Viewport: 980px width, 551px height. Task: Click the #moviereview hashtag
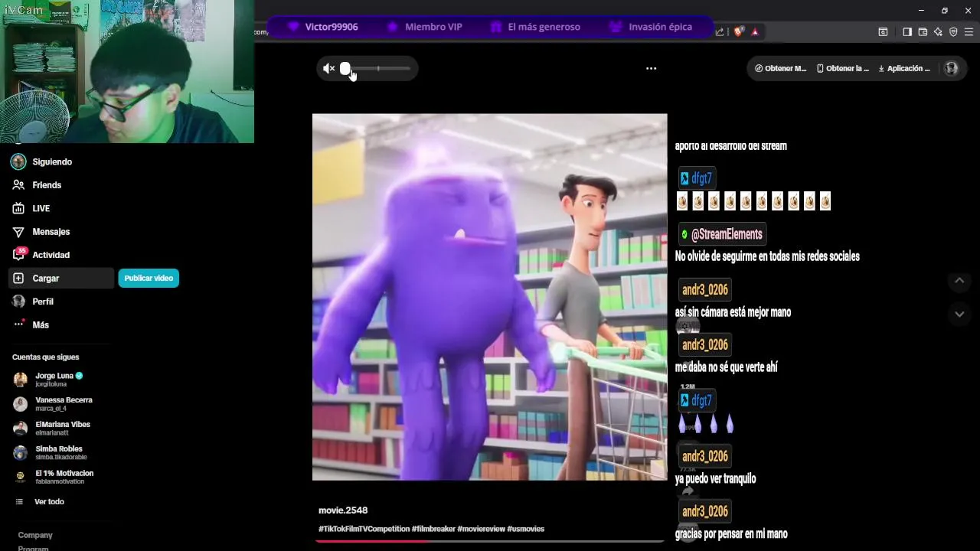481,529
